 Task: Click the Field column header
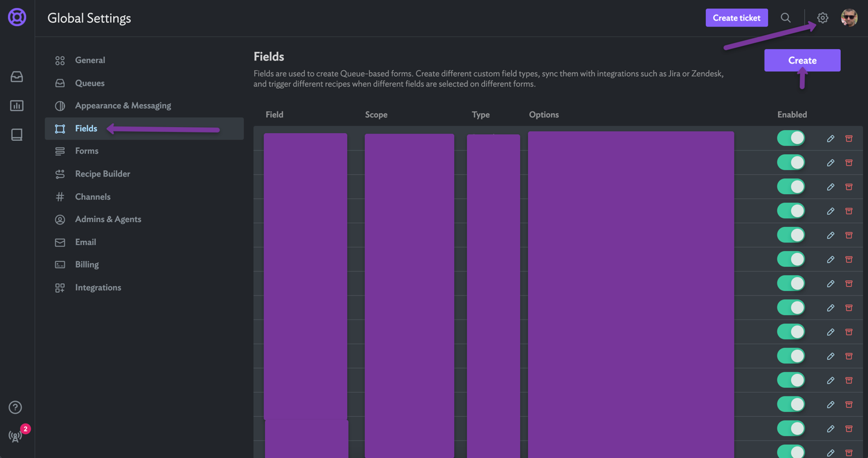pyautogui.click(x=275, y=114)
